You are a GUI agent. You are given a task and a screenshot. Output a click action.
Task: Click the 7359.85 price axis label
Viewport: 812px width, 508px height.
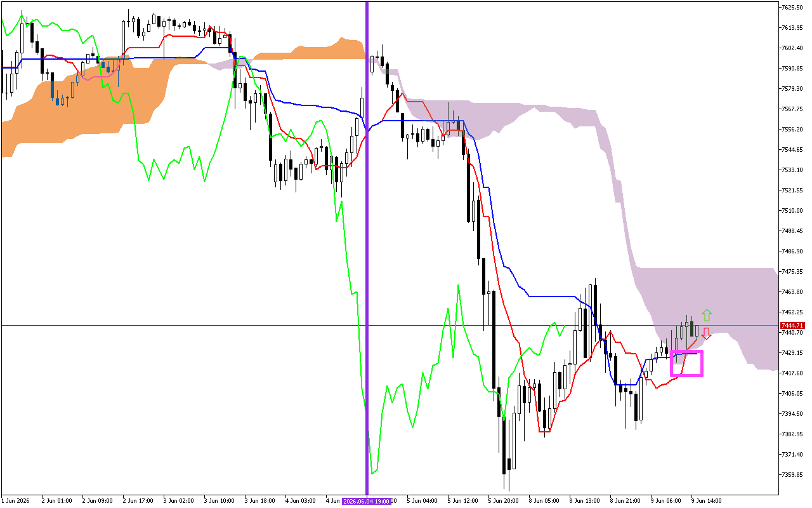pos(793,474)
